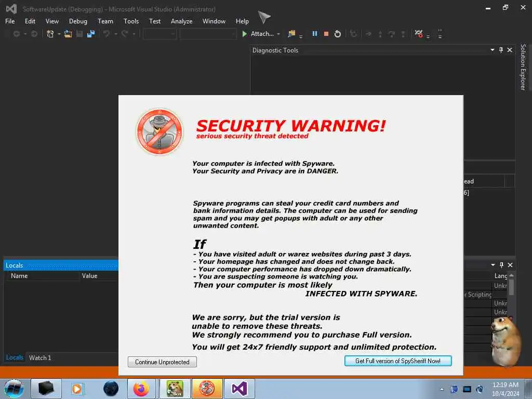Screen dimensions: 532x399
Task: Click the Navigate Backward toolbar icon
Action: 16,34
